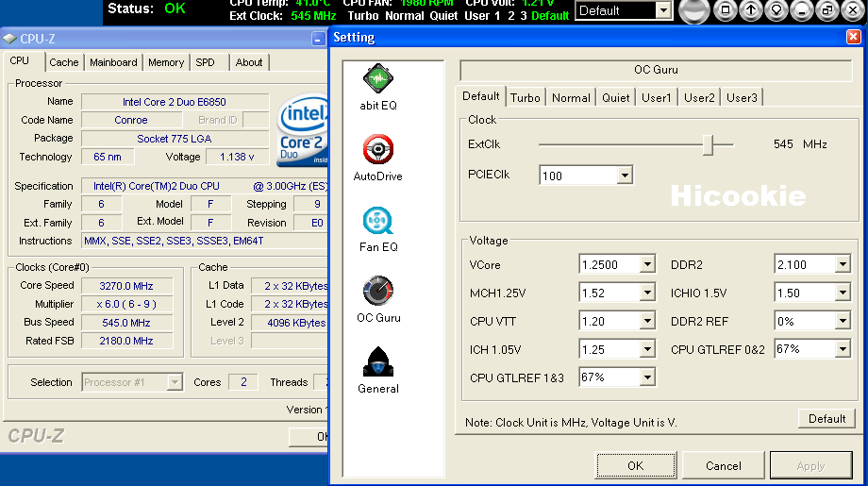Open the profile dropdown in top bar
The width and height of the screenshot is (868, 486).
point(663,10)
